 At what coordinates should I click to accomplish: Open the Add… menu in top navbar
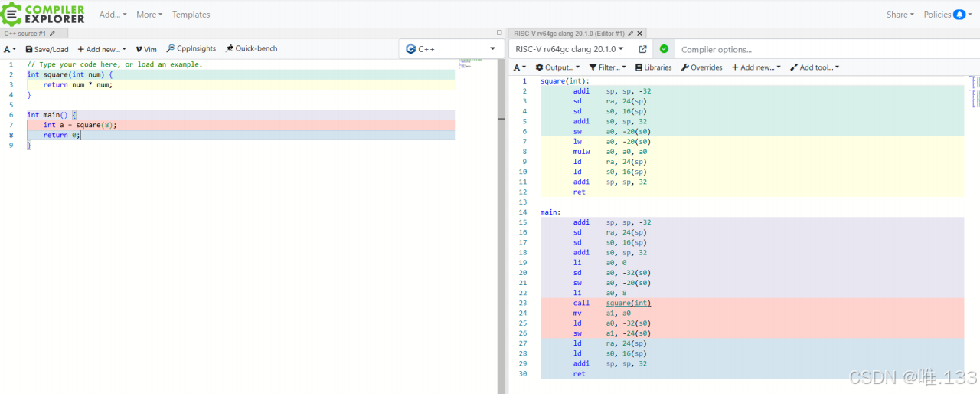(x=113, y=15)
